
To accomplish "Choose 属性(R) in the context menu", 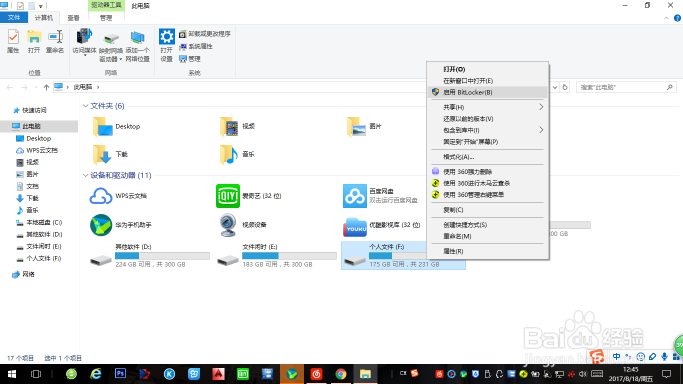I will pyautogui.click(x=487, y=251).
